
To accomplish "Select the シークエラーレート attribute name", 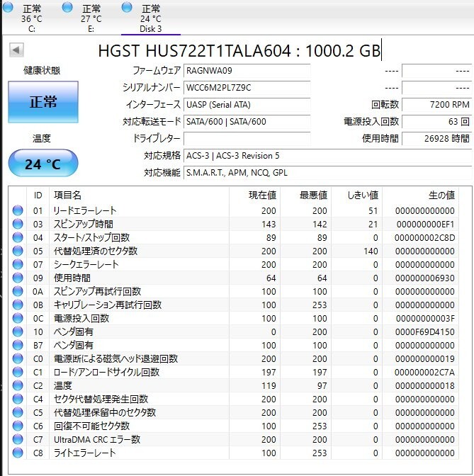I will click(x=86, y=264).
